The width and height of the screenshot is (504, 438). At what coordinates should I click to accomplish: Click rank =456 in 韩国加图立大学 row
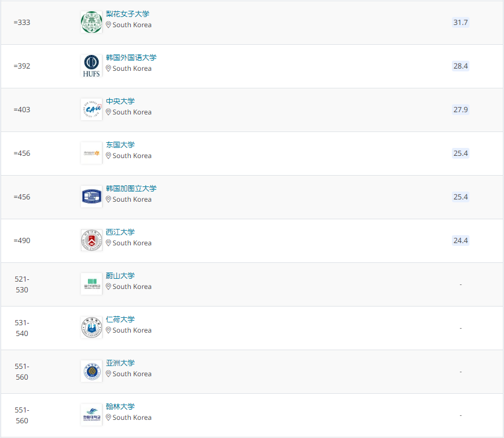tap(22, 197)
